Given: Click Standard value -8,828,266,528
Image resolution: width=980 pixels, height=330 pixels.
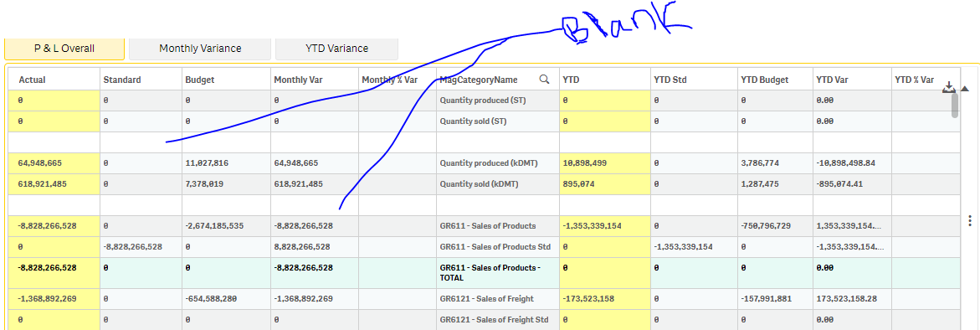Looking at the screenshot, I should 132,247.
